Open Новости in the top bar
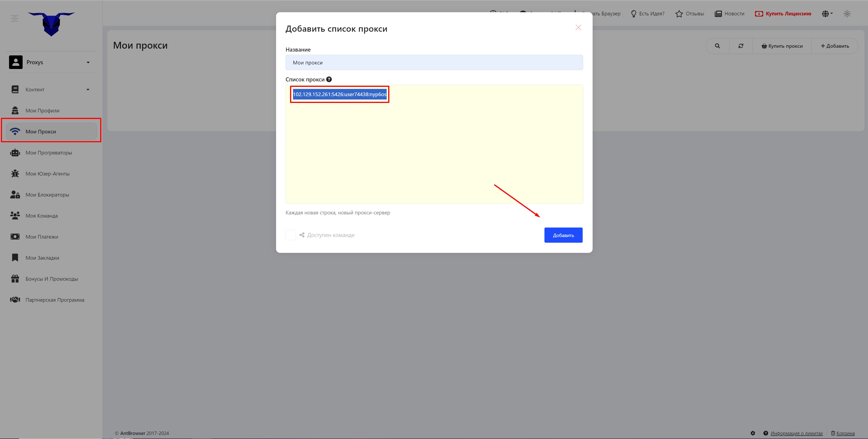Viewport: 868px width, 439px height. tap(729, 14)
